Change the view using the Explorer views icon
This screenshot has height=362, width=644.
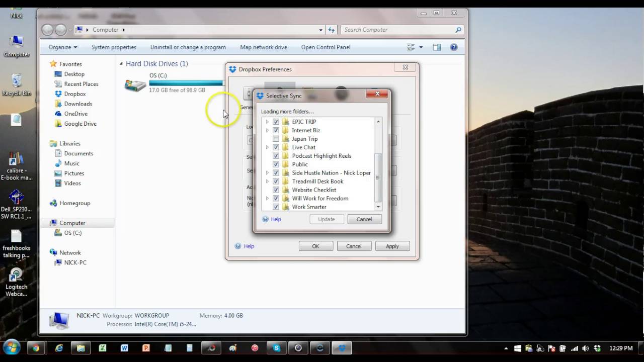[x=411, y=47]
